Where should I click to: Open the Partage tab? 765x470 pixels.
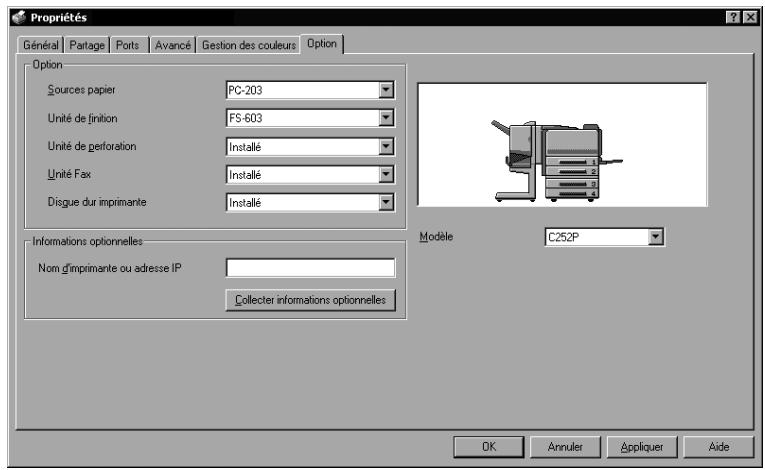87,45
